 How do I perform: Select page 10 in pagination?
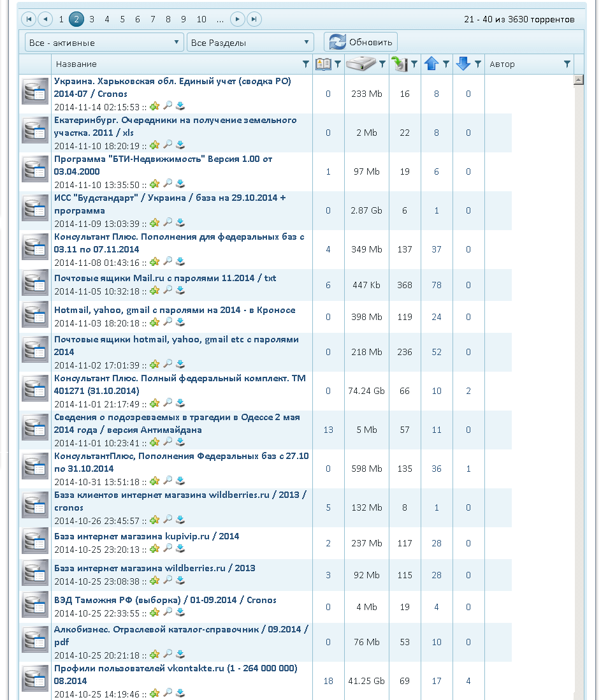[201, 19]
